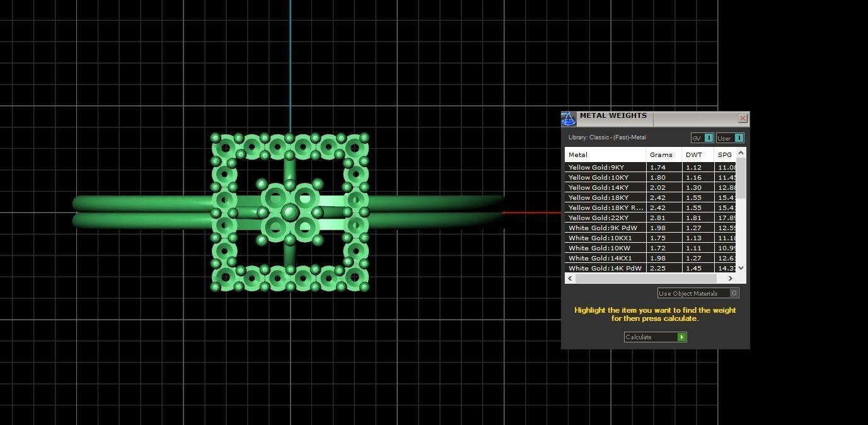The height and width of the screenshot is (425, 868).
Task: Click the 2.81 grams value for 22KY
Action: 657,218
